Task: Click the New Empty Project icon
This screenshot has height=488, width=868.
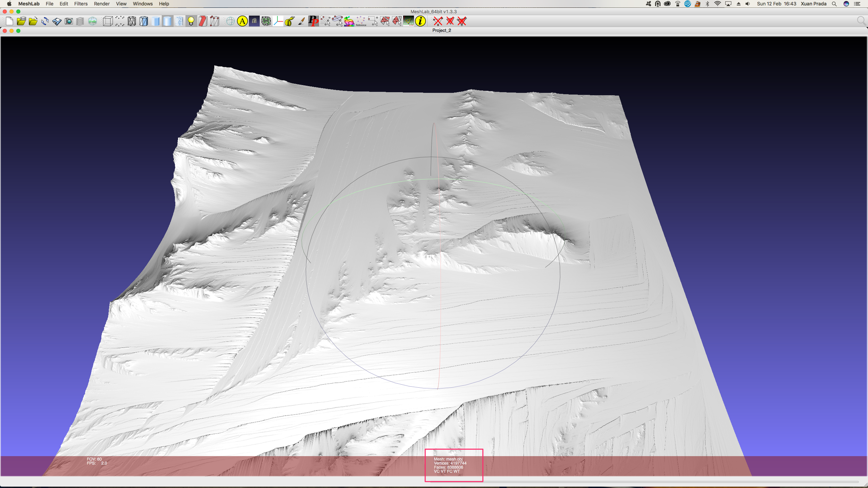Action: click(9, 22)
